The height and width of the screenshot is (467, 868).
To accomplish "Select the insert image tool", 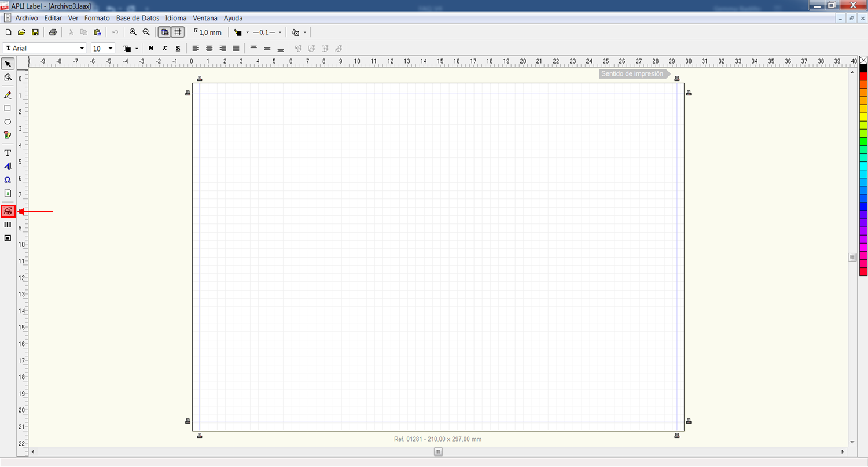I will click(8, 135).
